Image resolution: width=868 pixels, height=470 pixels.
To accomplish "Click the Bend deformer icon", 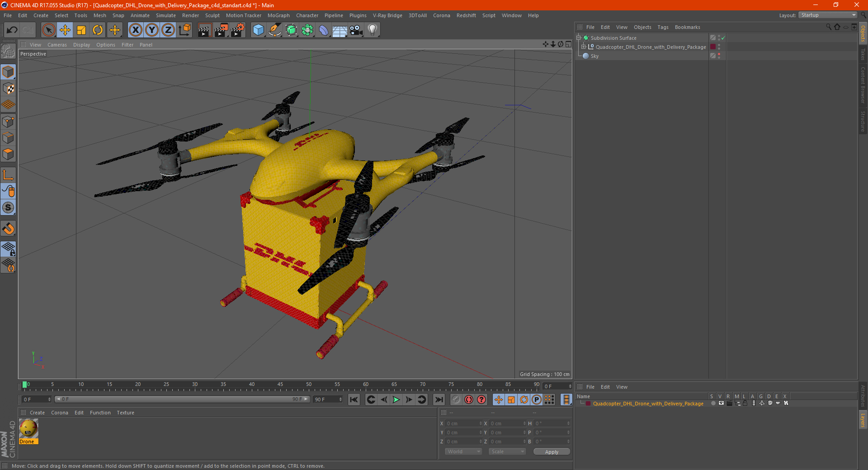I will click(324, 30).
